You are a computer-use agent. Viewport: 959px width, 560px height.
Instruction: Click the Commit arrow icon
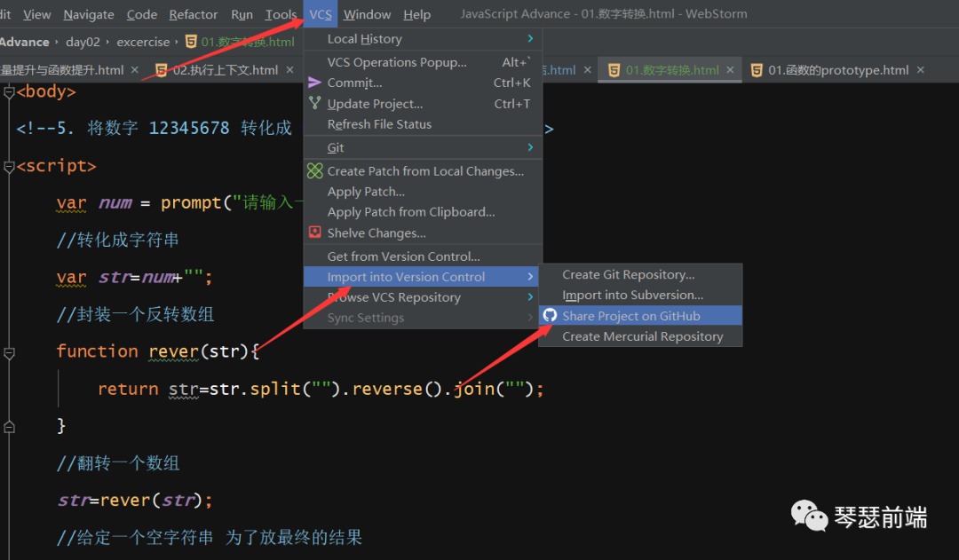point(314,83)
